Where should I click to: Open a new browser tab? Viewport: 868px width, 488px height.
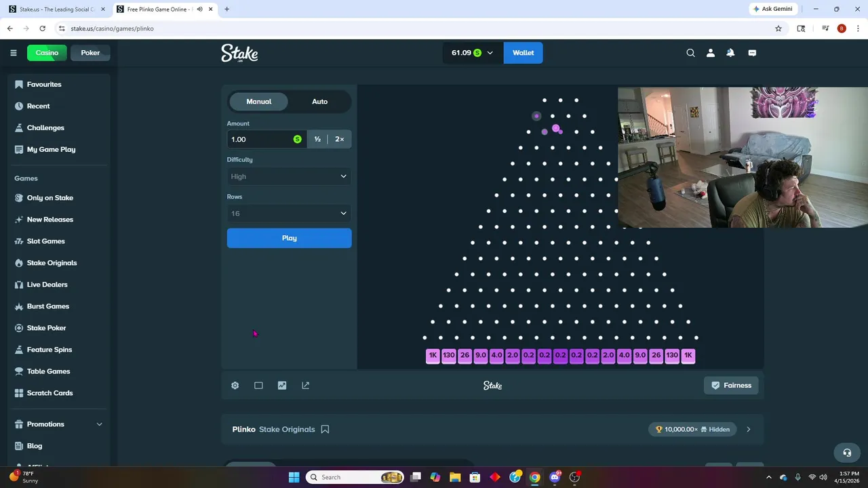point(226,9)
